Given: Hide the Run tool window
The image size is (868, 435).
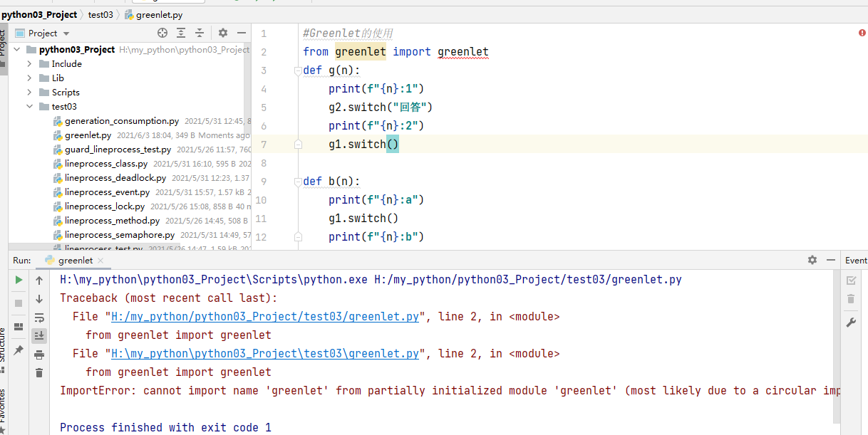Looking at the screenshot, I should [x=830, y=261].
